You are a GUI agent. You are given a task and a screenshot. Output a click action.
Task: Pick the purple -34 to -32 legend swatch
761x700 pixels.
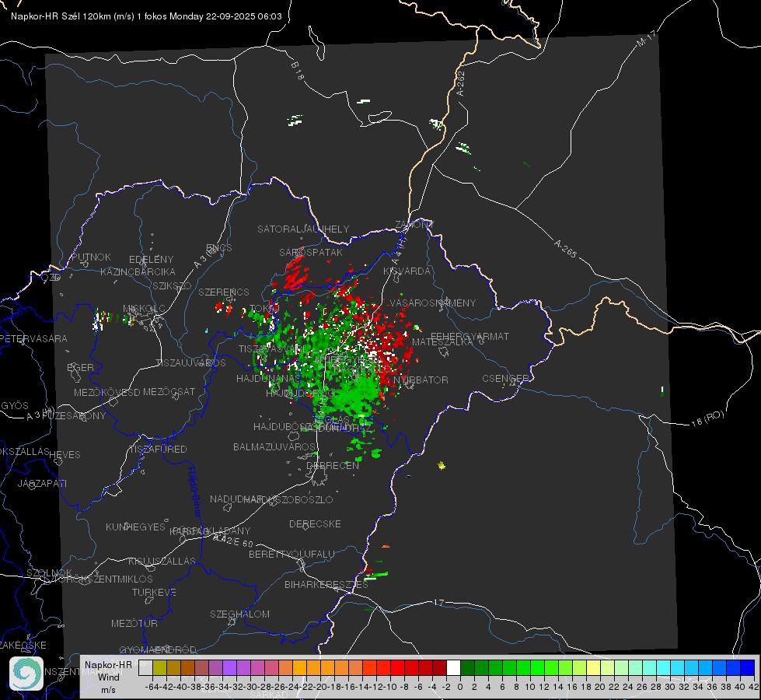[x=229, y=667]
